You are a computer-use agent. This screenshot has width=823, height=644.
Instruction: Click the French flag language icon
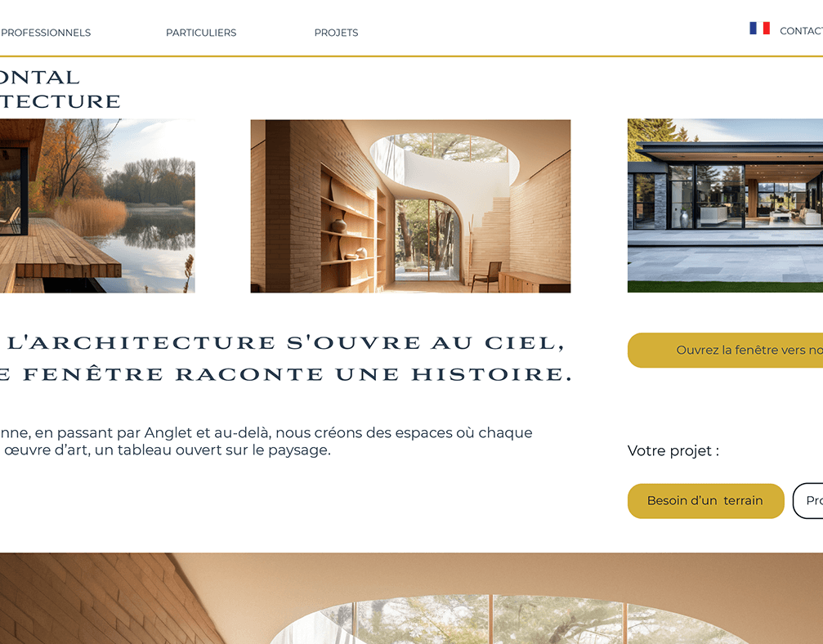point(759,29)
